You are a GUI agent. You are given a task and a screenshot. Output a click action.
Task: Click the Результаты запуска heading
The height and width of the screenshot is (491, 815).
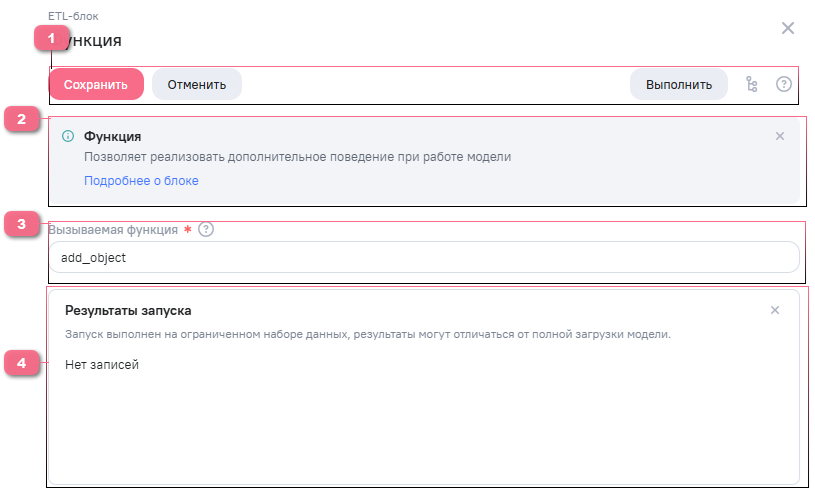pyautogui.click(x=128, y=311)
